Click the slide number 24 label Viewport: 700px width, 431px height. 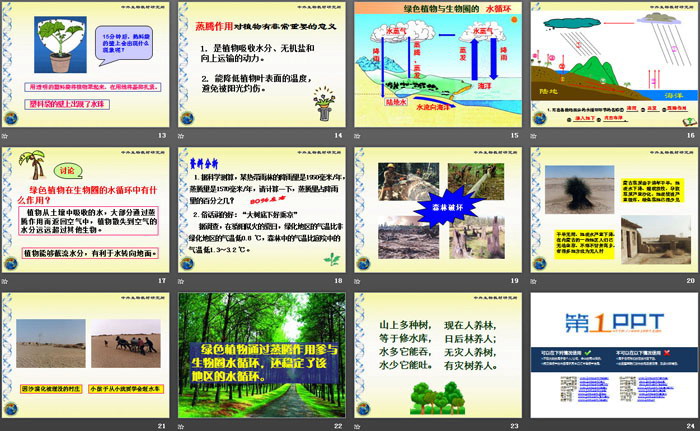pyautogui.click(x=691, y=426)
